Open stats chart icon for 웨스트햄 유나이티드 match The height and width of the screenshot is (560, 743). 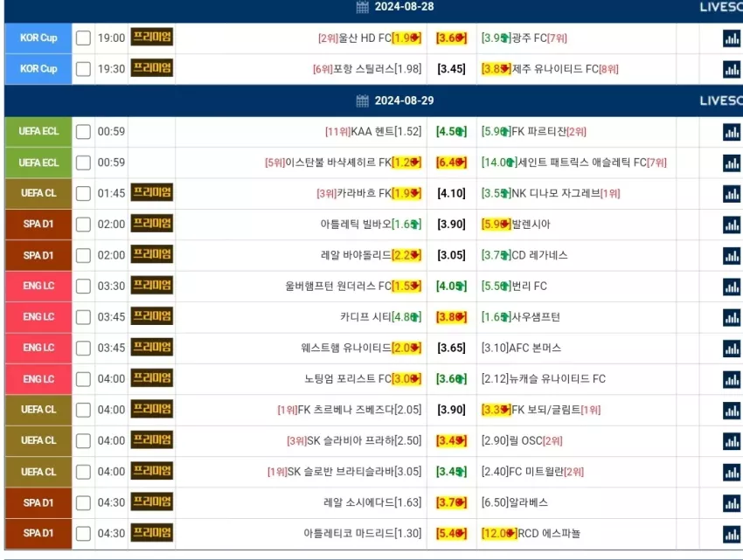click(x=732, y=349)
